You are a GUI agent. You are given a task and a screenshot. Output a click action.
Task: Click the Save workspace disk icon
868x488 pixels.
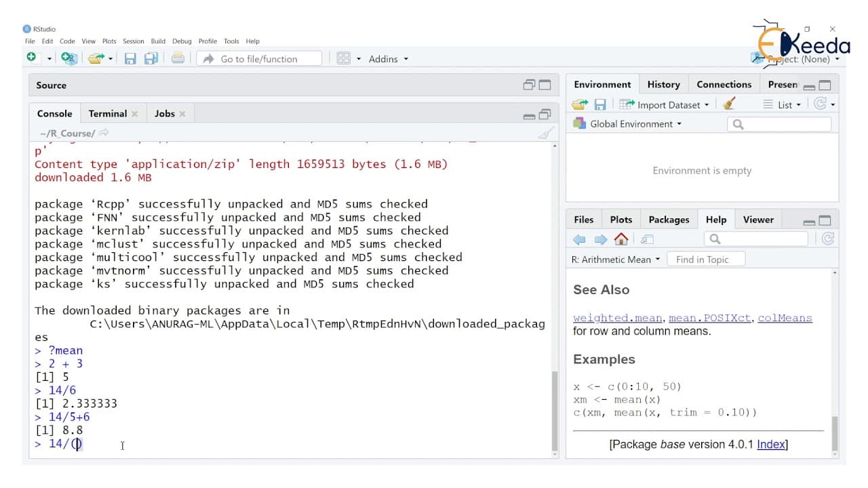[599, 104]
